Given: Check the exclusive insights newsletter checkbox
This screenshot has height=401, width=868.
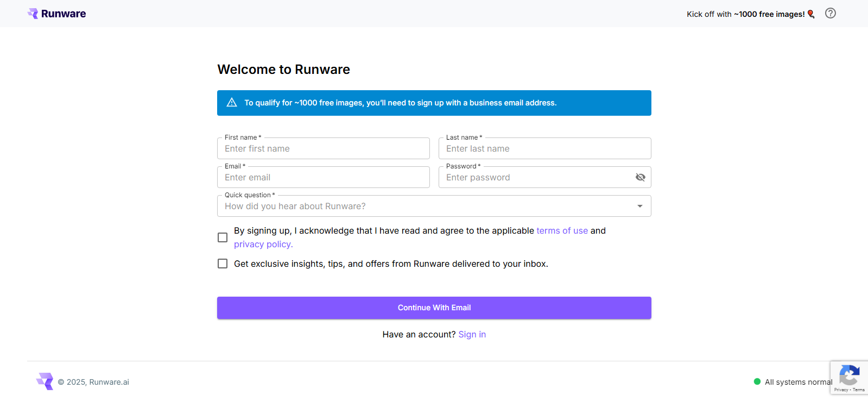Looking at the screenshot, I should tap(223, 264).
